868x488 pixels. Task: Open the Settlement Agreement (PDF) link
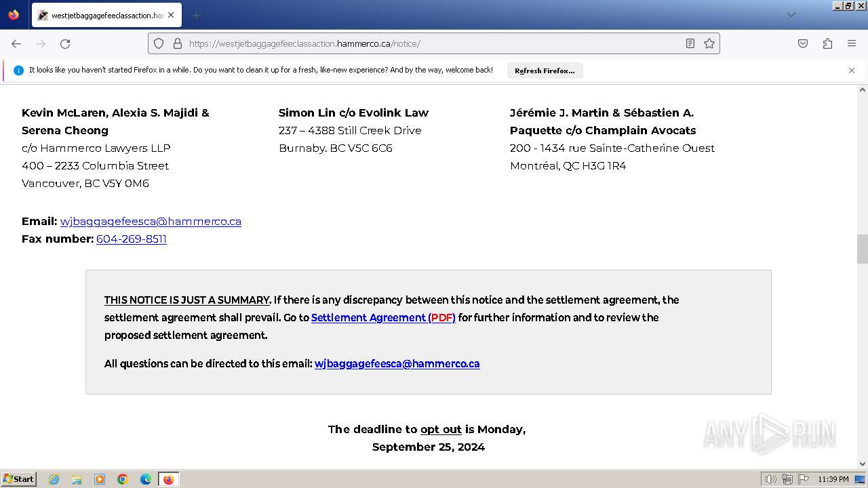pyautogui.click(x=383, y=317)
